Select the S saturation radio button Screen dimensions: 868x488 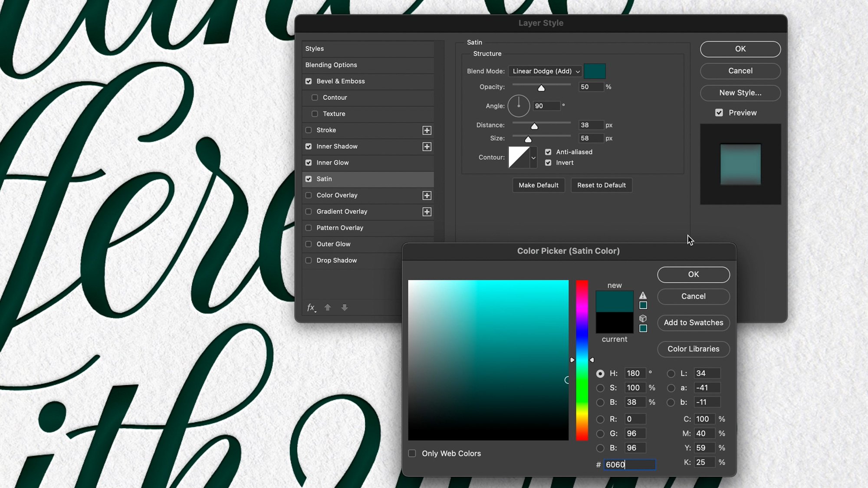[x=600, y=388]
